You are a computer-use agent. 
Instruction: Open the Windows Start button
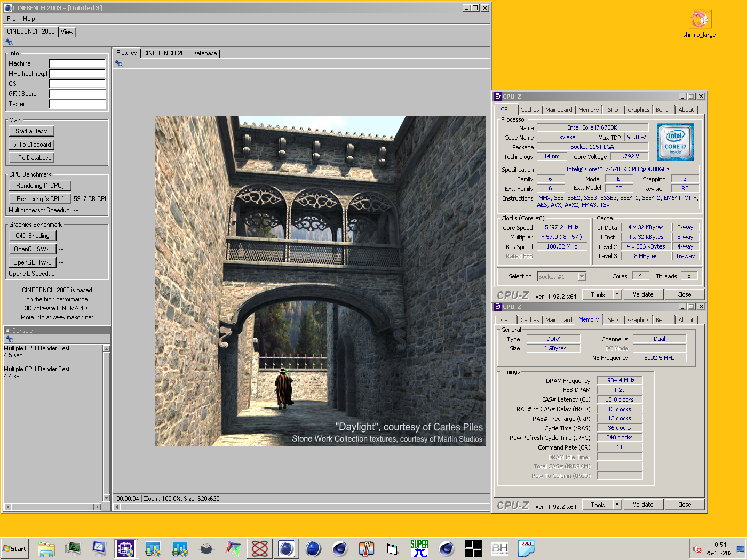click(14, 548)
